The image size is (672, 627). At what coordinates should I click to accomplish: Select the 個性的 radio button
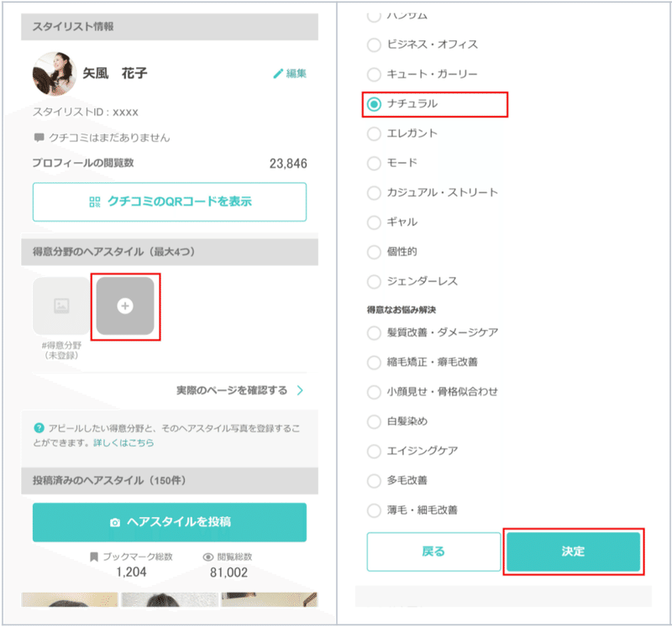point(374,252)
